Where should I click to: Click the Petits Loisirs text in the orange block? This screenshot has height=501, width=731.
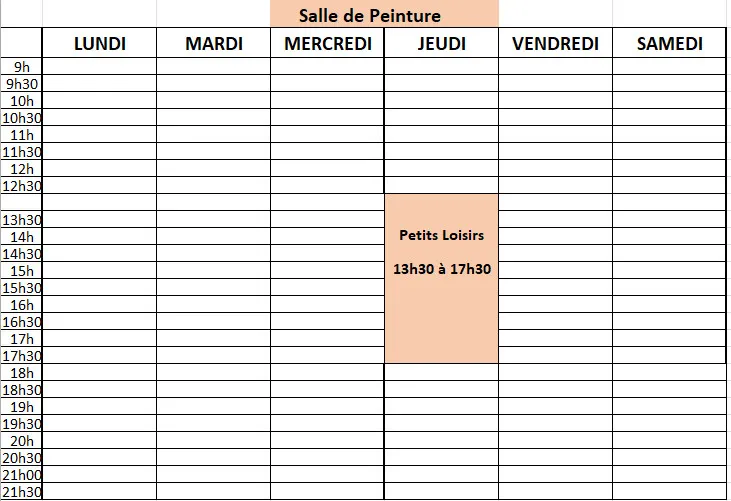(441, 235)
